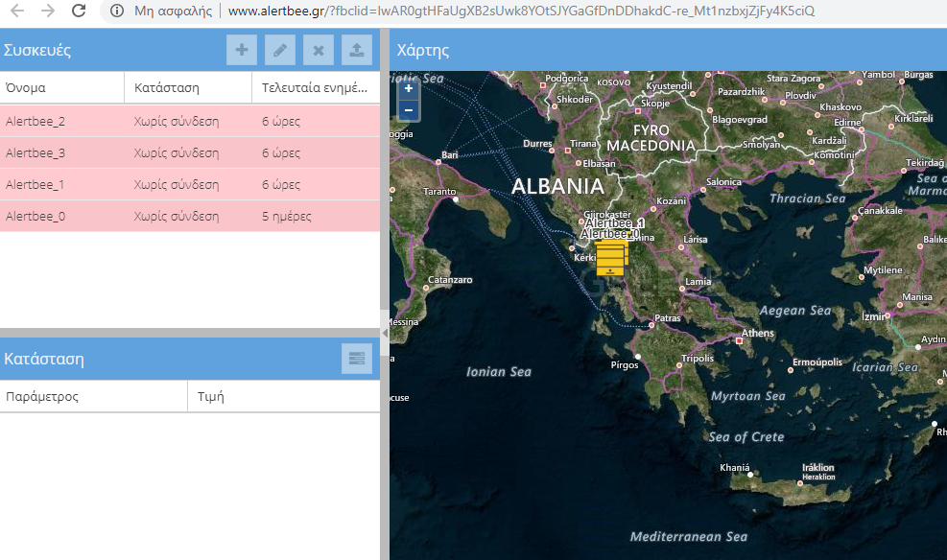Open the status panel list icon
Screen dimensions: 947x560
click(x=357, y=359)
